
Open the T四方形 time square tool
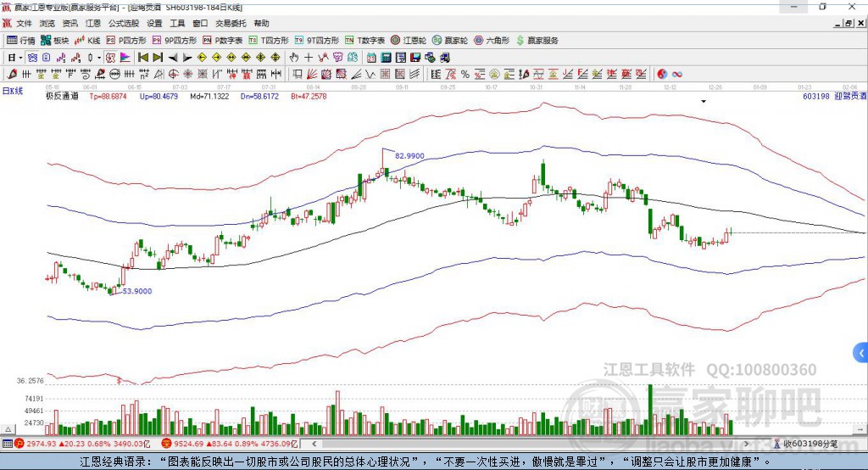coord(269,41)
